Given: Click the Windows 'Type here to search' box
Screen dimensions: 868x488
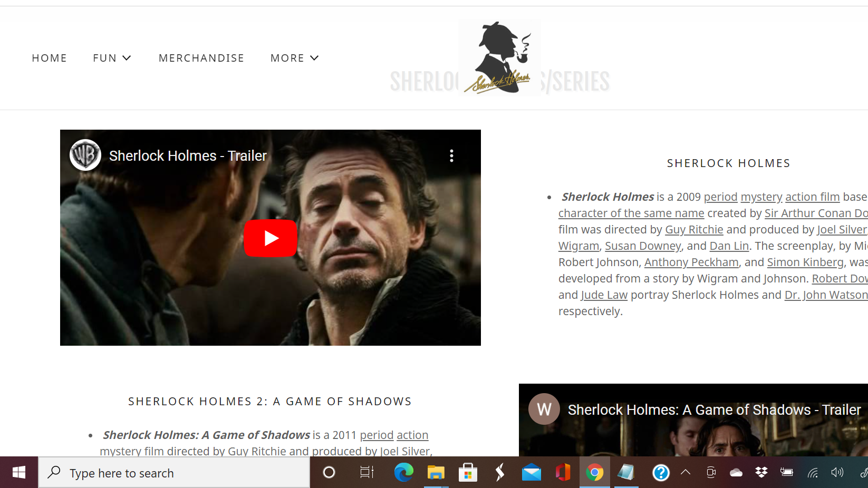Looking at the screenshot, I should pos(174,473).
